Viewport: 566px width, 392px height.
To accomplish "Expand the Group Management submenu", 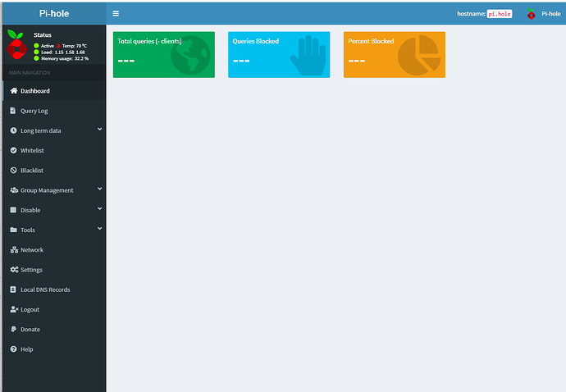I will [99, 189].
